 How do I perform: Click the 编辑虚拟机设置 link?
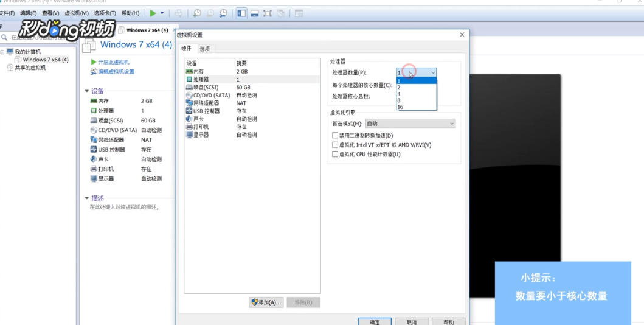116,71
